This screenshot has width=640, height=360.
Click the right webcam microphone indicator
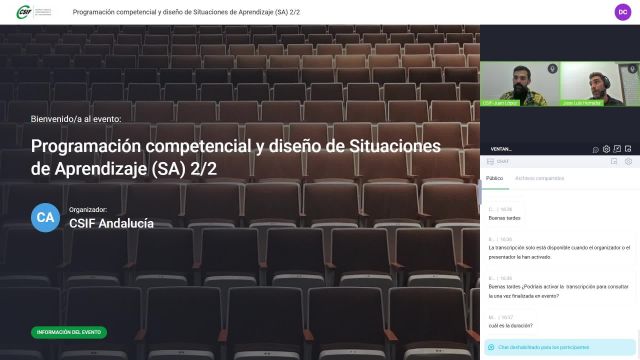coord(632,69)
